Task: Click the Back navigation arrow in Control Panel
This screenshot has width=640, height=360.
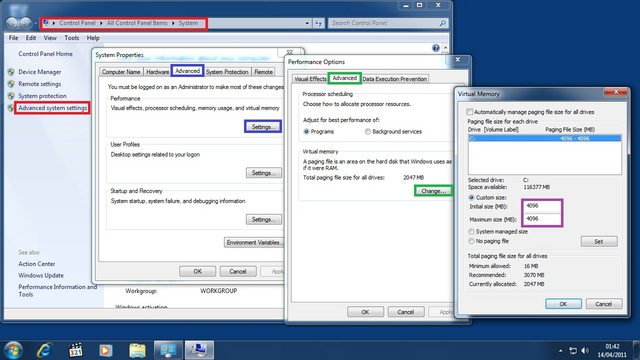Action: (x=12, y=23)
